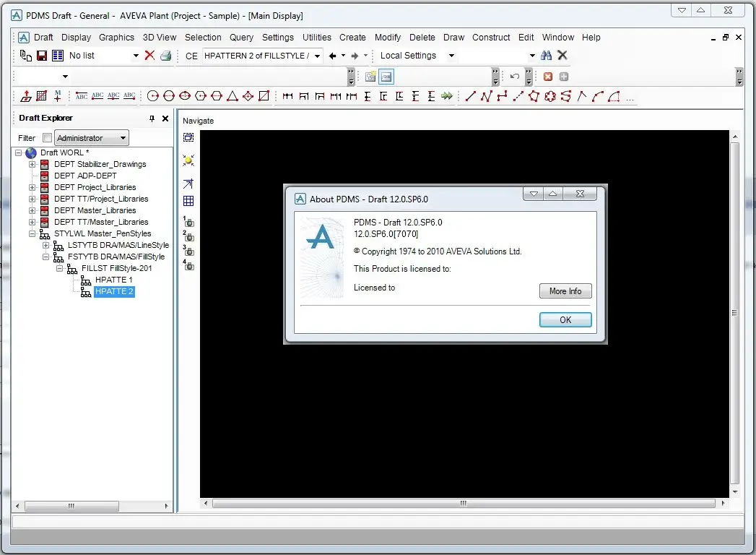Open the Modify menu
Viewport: 756px width, 555px height.
pos(388,37)
